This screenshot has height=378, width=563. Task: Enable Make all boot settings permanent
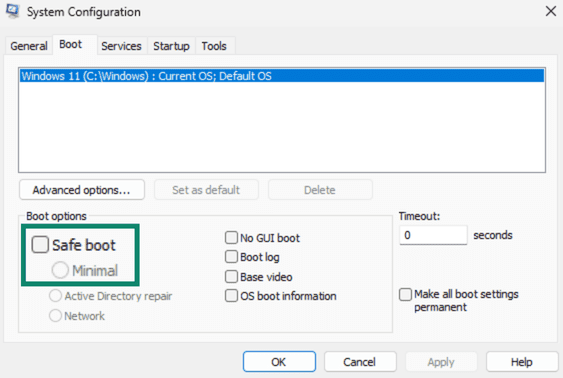click(x=405, y=294)
